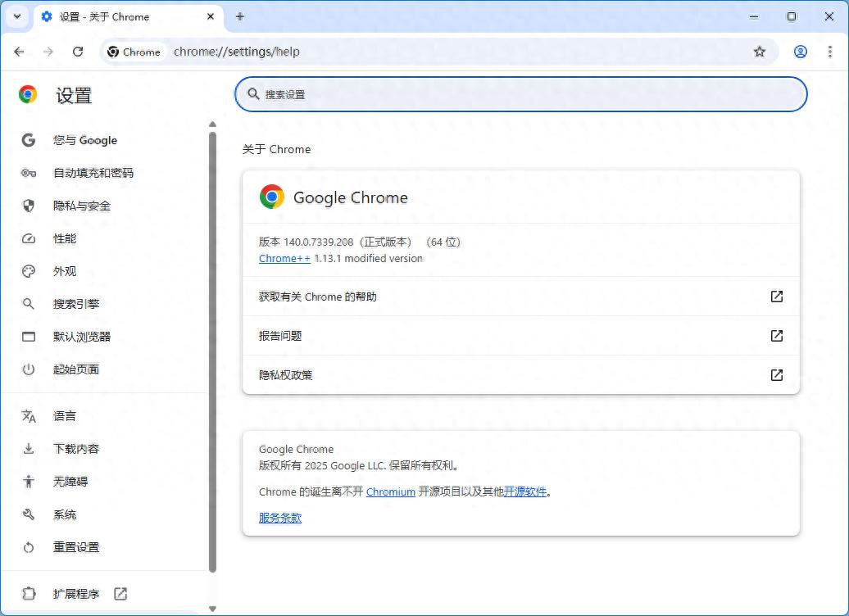Click the Google Chrome logo in the card

272,197
